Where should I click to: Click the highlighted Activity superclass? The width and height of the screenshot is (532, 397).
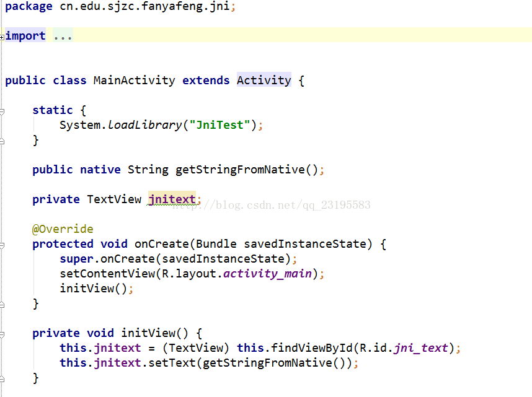tap(264, 81)
